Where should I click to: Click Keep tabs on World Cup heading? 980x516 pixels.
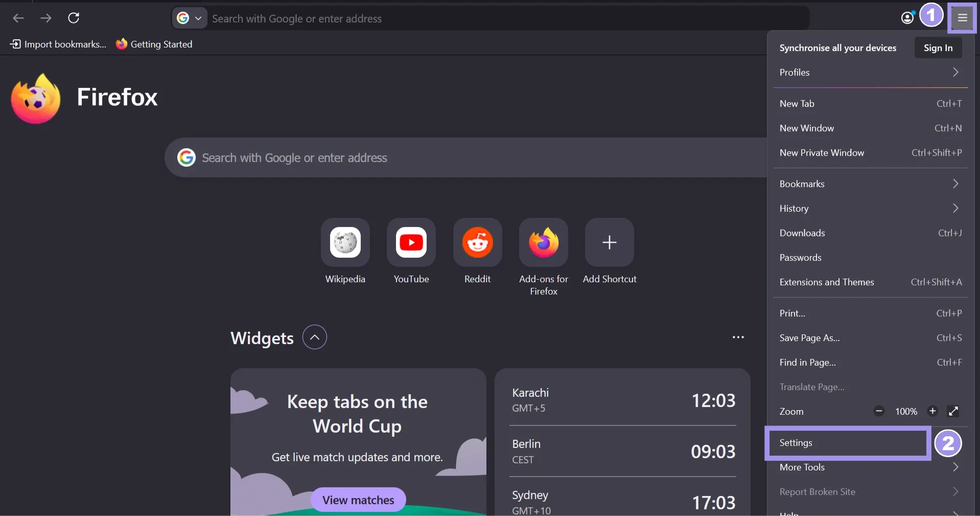click(357, 413)
